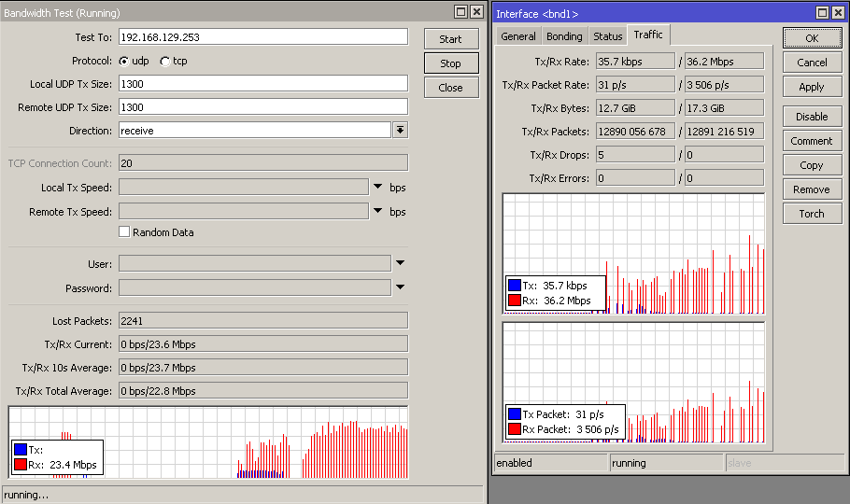This screenshot has width=850, height=504.
Task: Click the Password input field
Action: click(x=254, y=287)
